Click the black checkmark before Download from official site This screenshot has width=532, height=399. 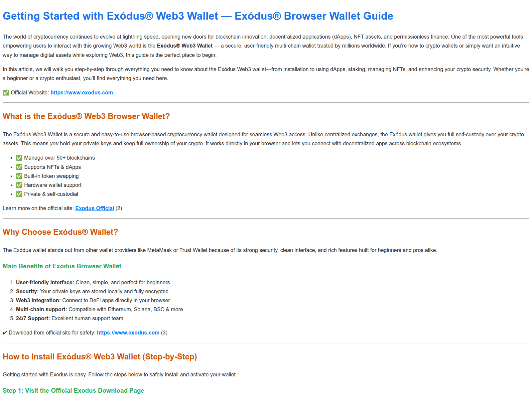(x=5, y=333)
